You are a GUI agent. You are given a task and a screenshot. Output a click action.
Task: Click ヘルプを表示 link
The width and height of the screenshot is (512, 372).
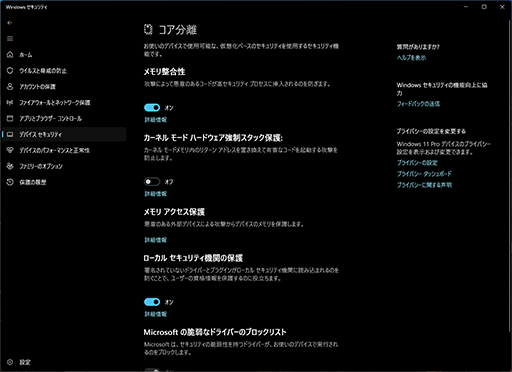pos(411,58)
